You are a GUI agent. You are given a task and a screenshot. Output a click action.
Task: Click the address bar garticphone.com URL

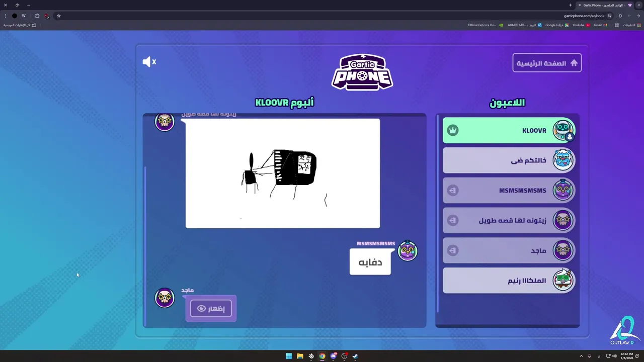pyautogui.click(x=584, y=16)
